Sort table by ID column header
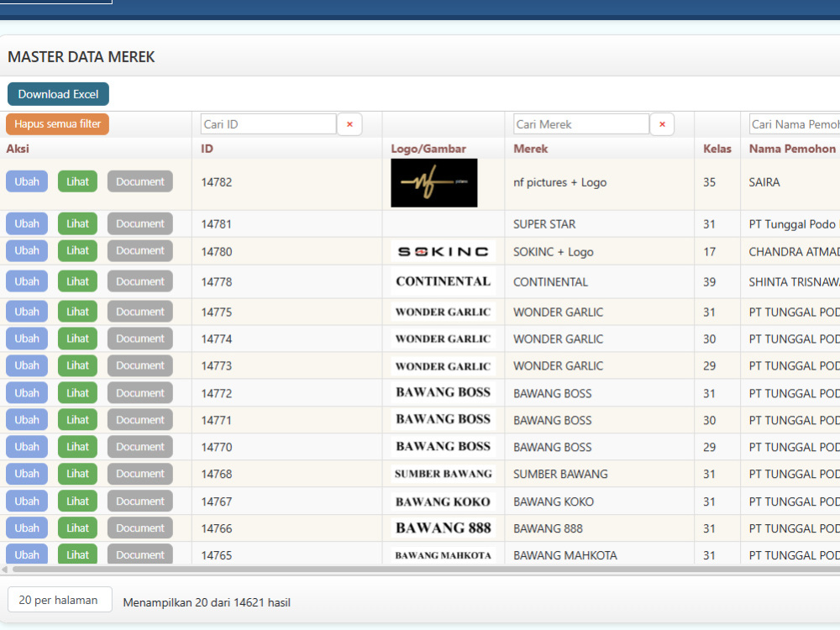 [207, 149]
